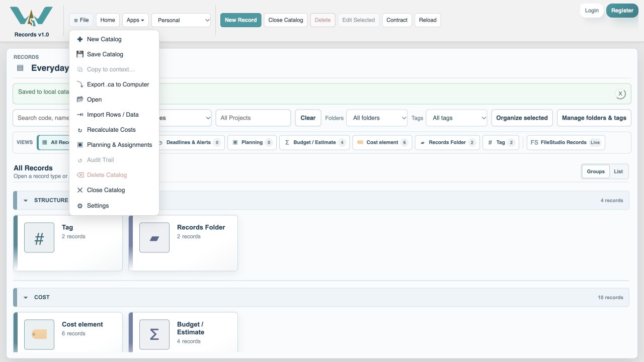
Task: Click the Cost element price tag icon
Action: coord(39,334)
